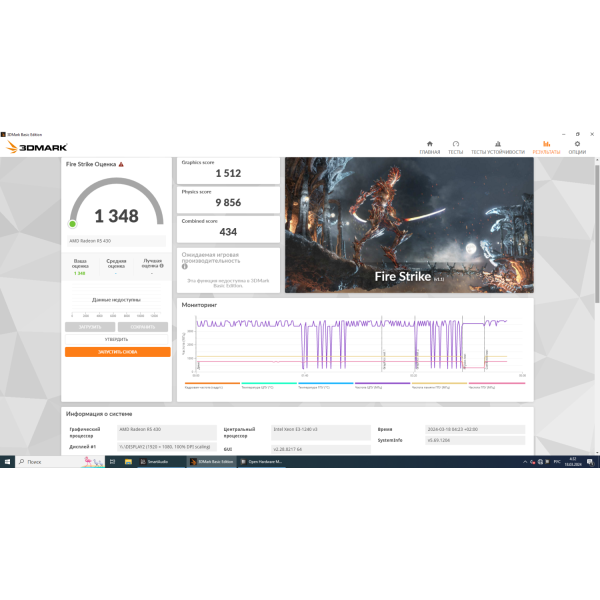
Task: Click the Время timestamp field
Action: pyautogui.click(x=475, y=429)
